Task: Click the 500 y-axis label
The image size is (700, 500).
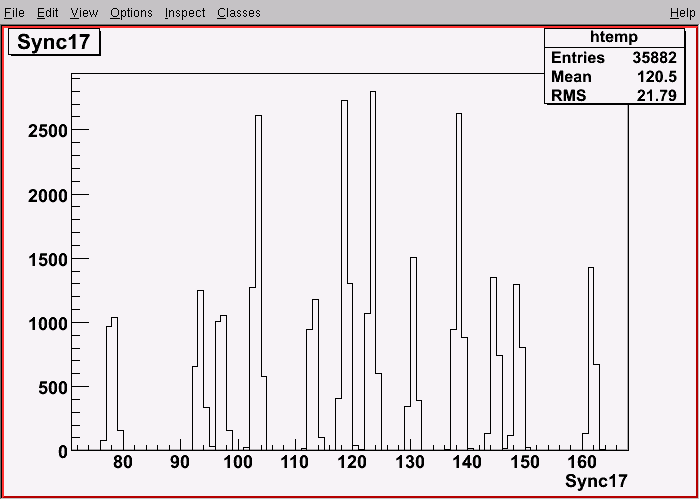Action: 53,388
